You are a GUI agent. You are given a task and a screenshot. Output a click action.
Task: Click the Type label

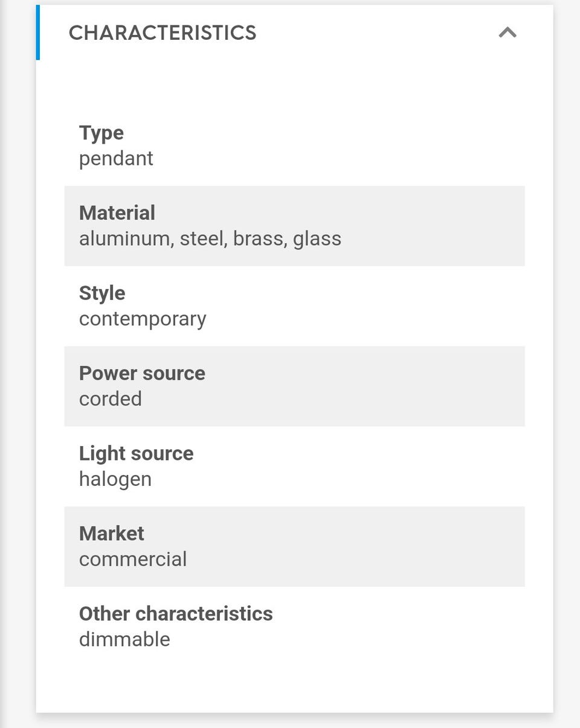point(101,133)
